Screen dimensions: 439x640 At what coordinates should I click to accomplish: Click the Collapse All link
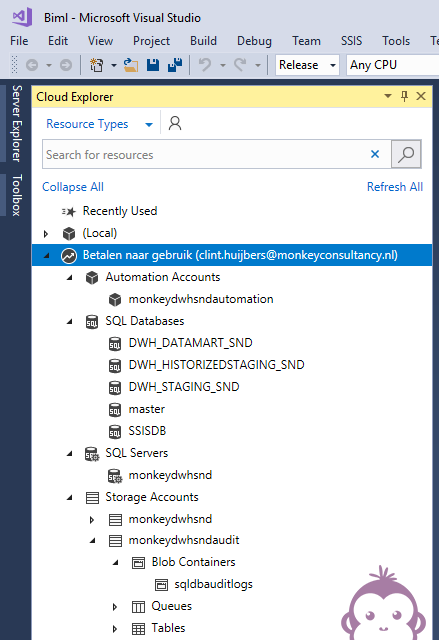pyautogui.click(x=73, y=187)
